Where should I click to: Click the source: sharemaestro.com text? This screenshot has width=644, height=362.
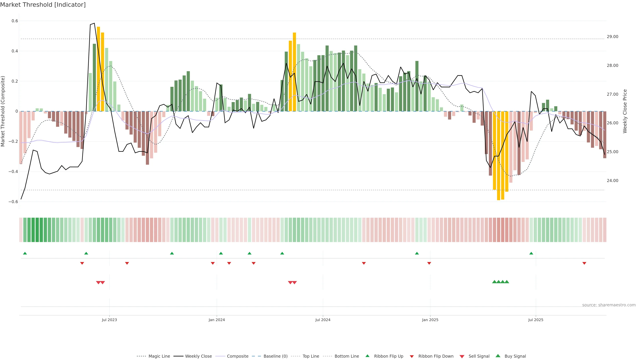coord(609,305)
